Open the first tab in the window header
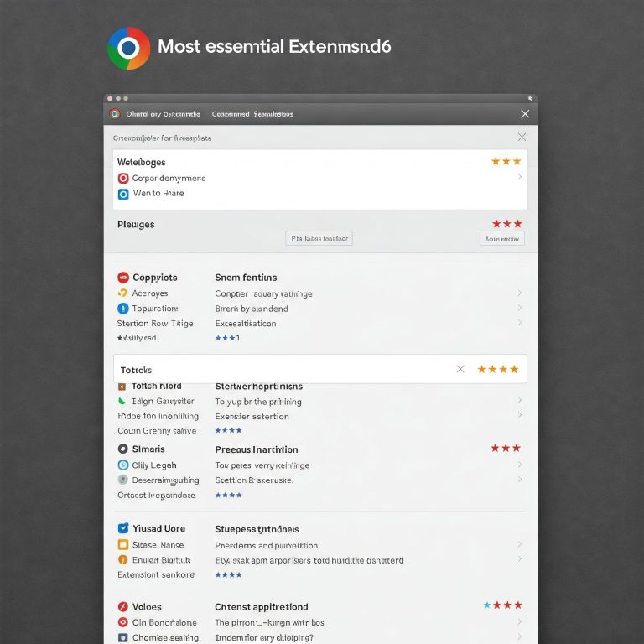Screen dimensions: 644x644 pos(163,114)
